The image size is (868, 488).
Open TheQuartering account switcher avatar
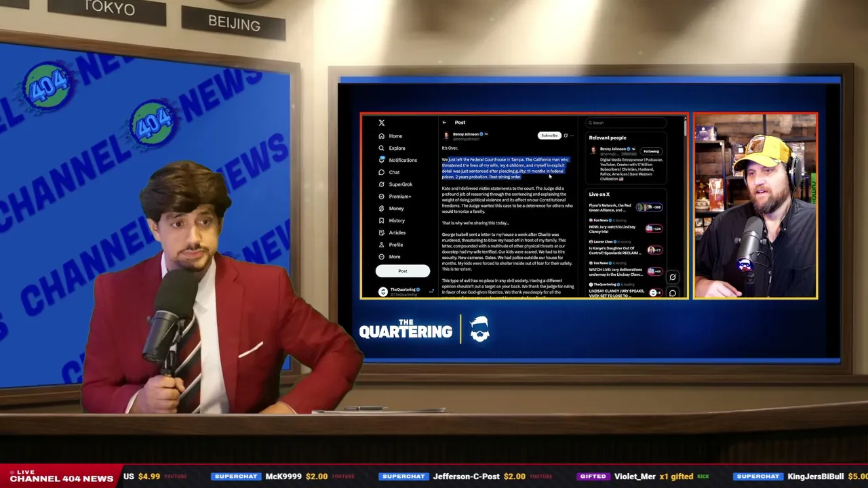[383, 291]
